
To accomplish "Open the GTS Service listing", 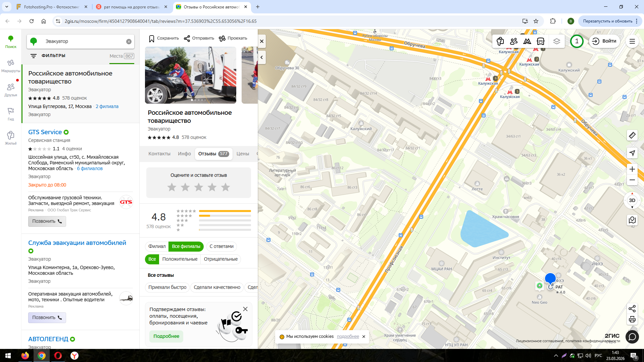I will pyautogui.click(x=45, y=132).
